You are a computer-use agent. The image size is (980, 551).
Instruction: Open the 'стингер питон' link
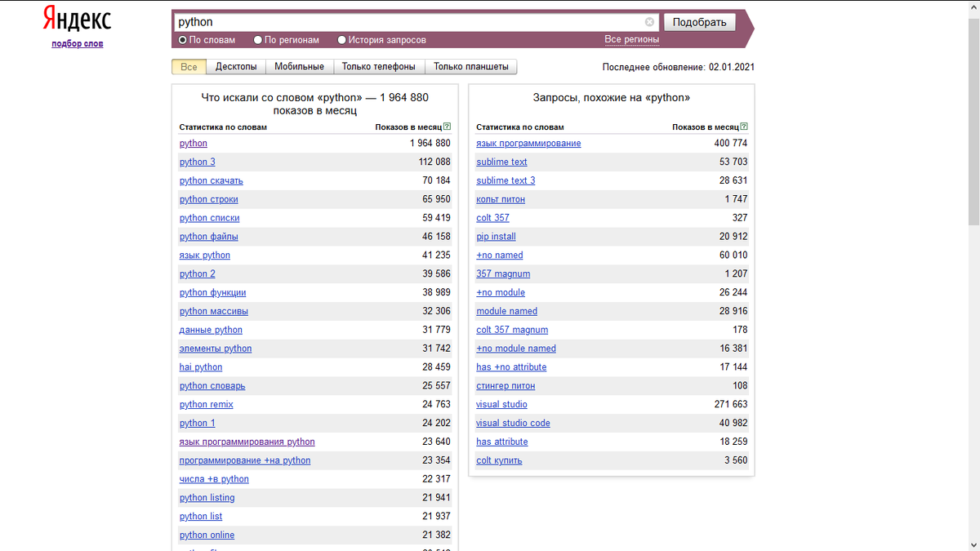[x=506, y=387]
